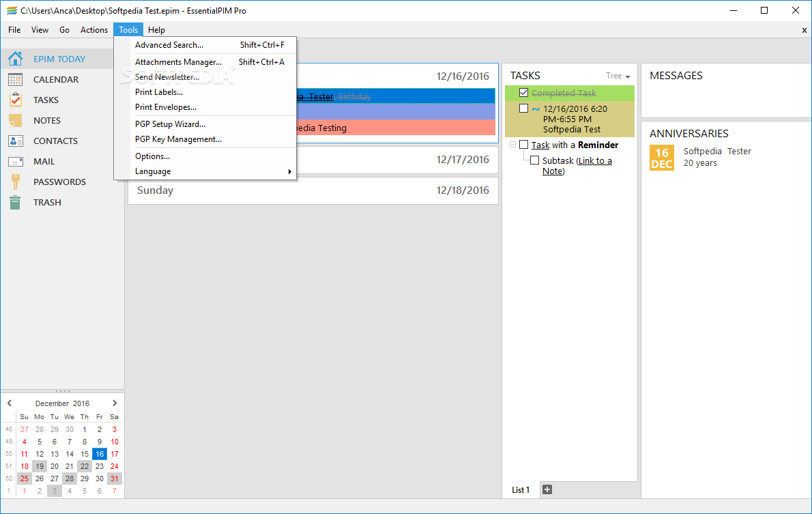
Task: Grab the sidebar splitter dots handle
Action: click(62, 391)
